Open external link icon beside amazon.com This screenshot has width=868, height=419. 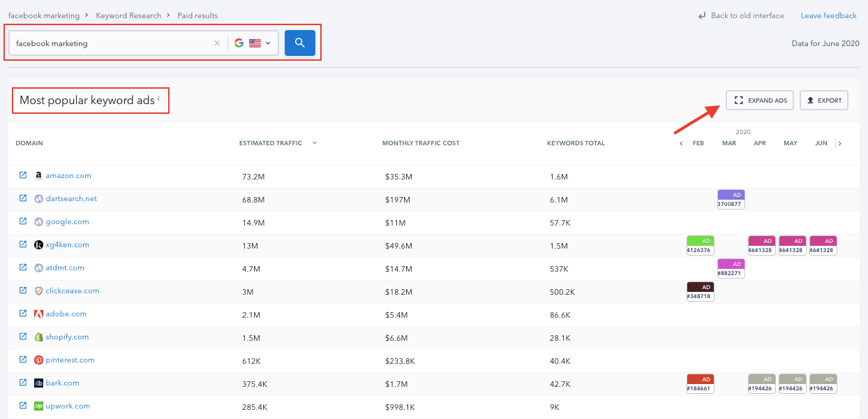23,175
